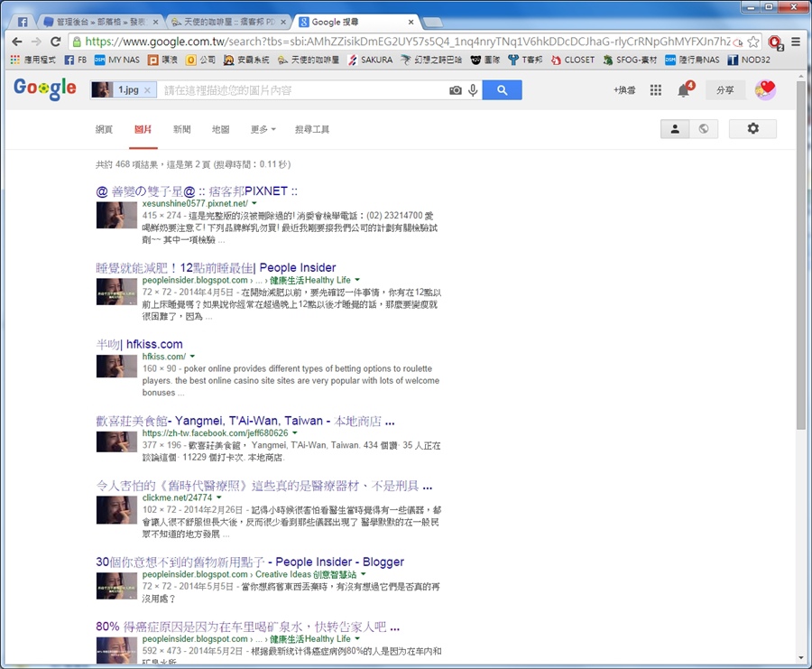Open the PIXNET result title link

tap(197, 191)
